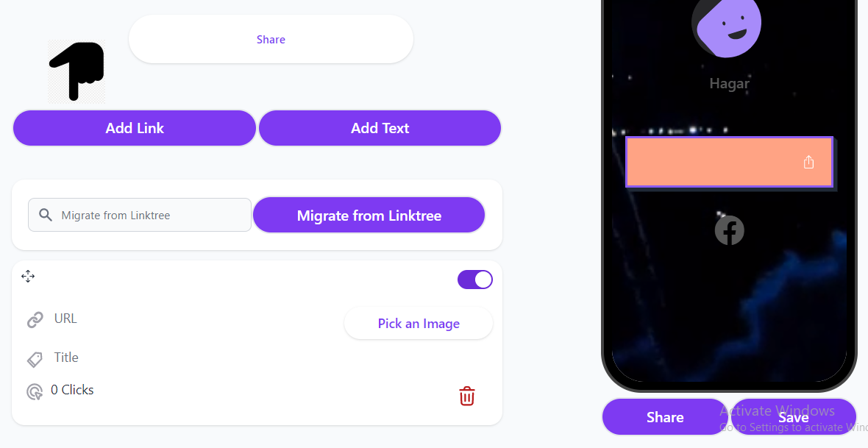Click the pointing hand icon

pos(77,71)
